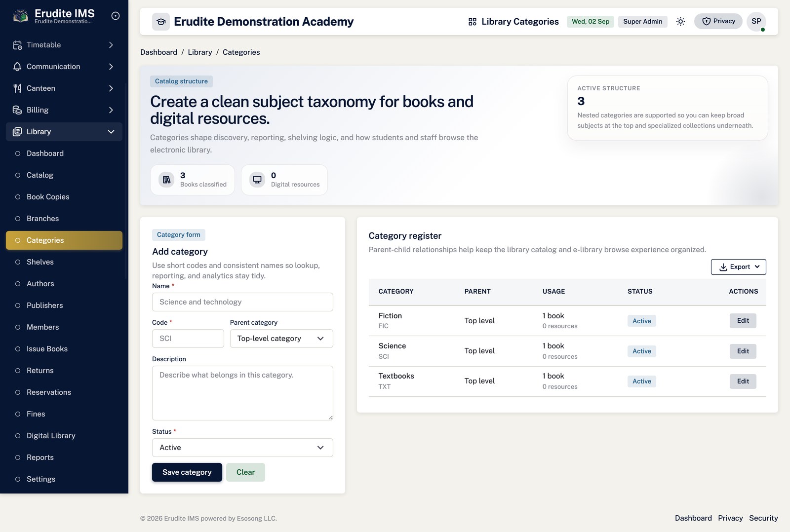The height and width of the screenshot is (532, 790).
Task: Click the Digital resources monitor icon
Action: tap(257, 180)
